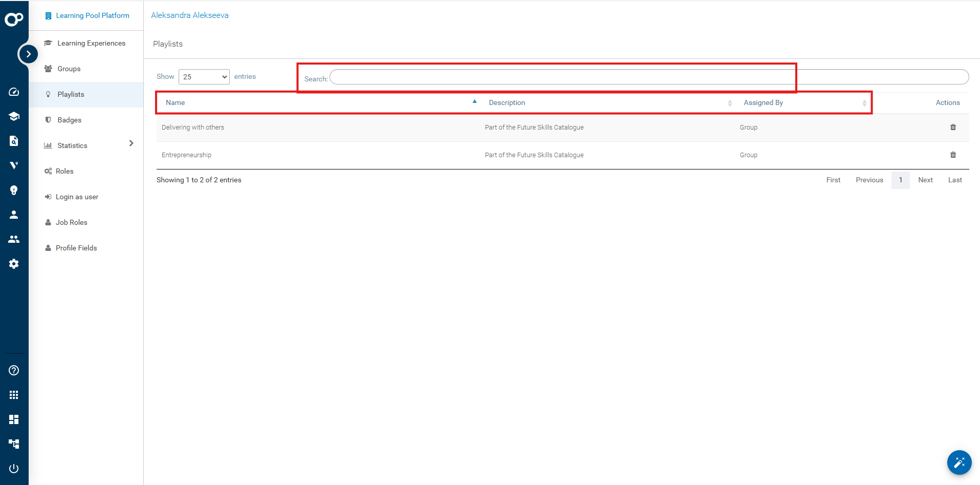Select Groups in the side menu
This screenshot has width=980, height=485.
(69, 69)
